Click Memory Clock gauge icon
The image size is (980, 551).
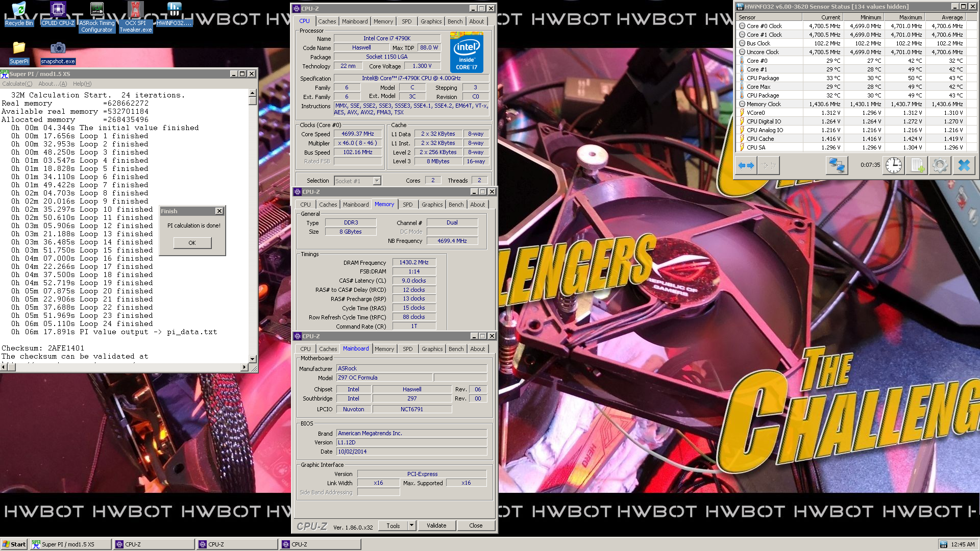[742, 104]
